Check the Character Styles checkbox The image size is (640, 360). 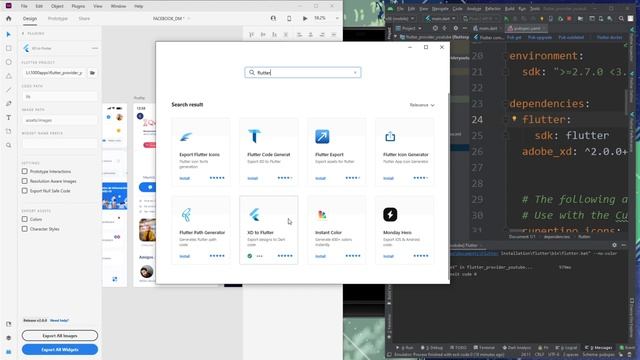pos(25,229)
